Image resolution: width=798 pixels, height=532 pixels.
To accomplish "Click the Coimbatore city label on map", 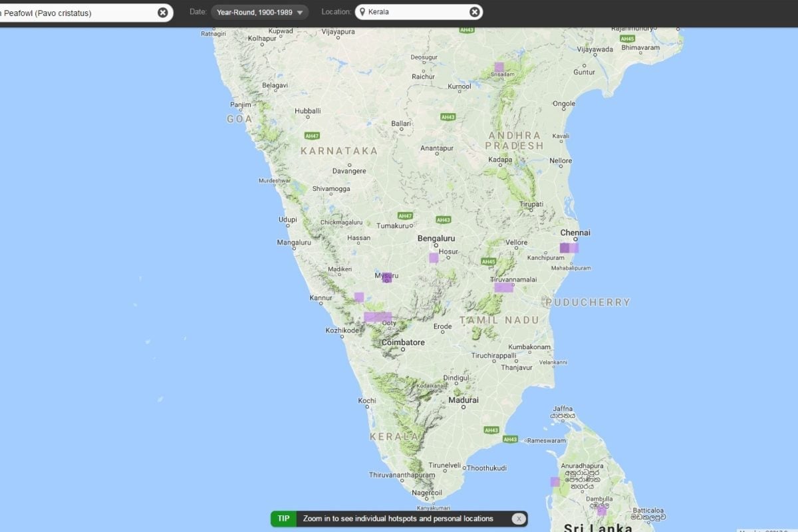I will [403, 342].
